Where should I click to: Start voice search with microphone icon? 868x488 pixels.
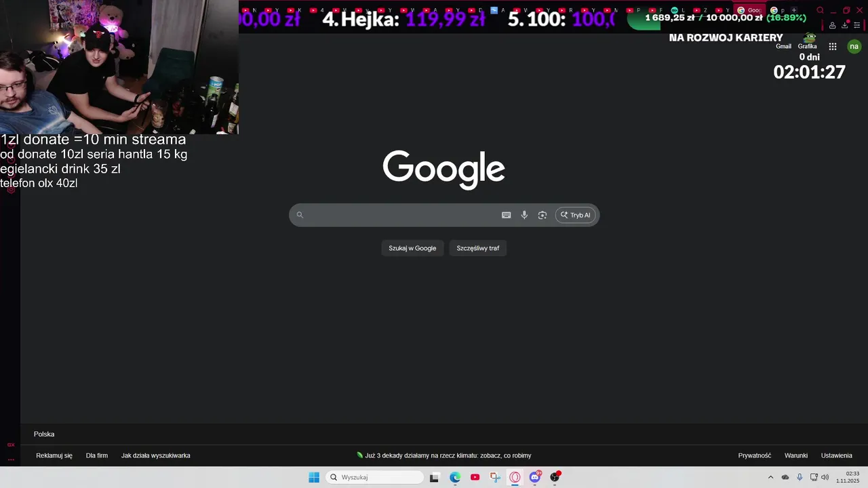click(x=524, y=215)
